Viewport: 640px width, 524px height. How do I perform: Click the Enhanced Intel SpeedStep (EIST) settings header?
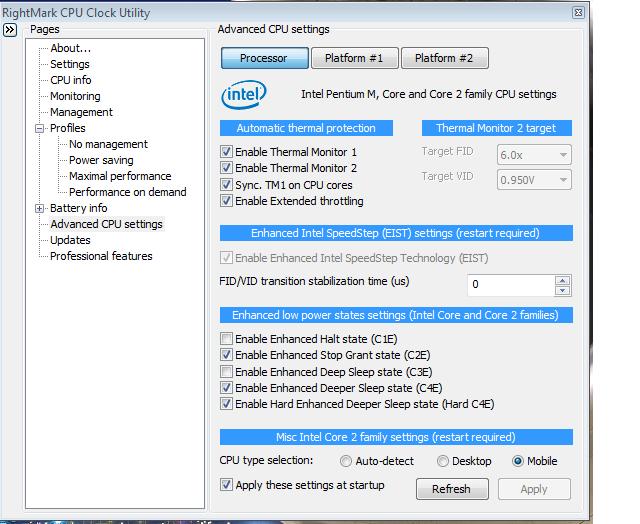396,233
